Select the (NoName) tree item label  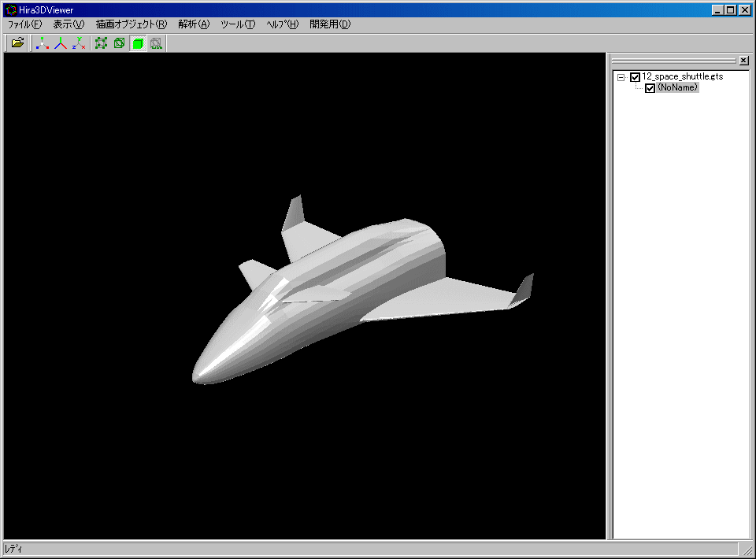(678, 88)
